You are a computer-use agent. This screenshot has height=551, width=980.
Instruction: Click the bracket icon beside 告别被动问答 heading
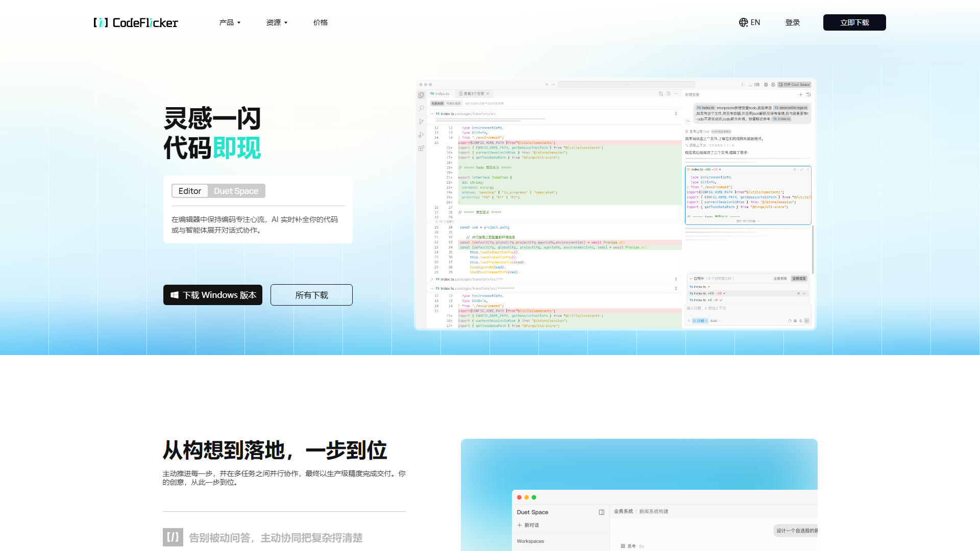coord(173,537)
